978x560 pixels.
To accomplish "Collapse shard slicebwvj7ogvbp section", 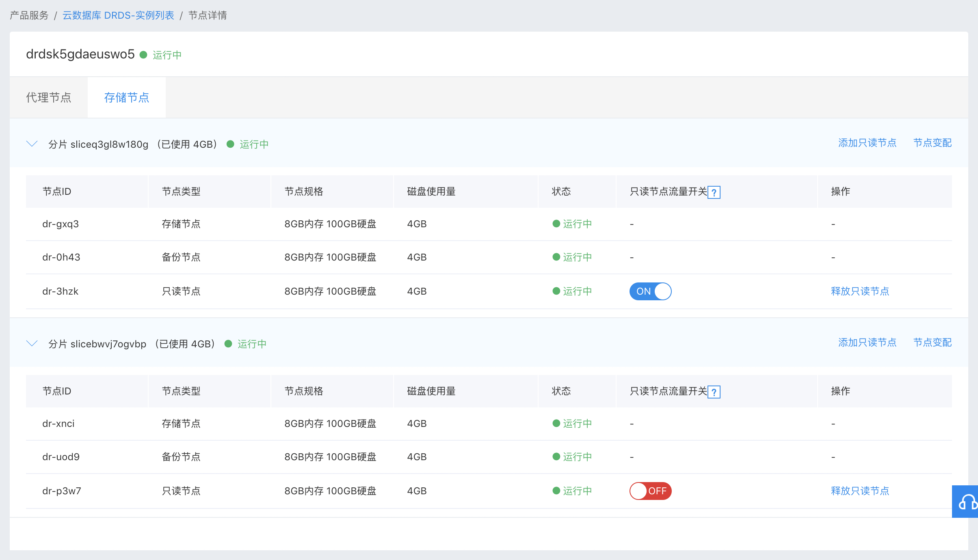I will [x=32, y=344].
